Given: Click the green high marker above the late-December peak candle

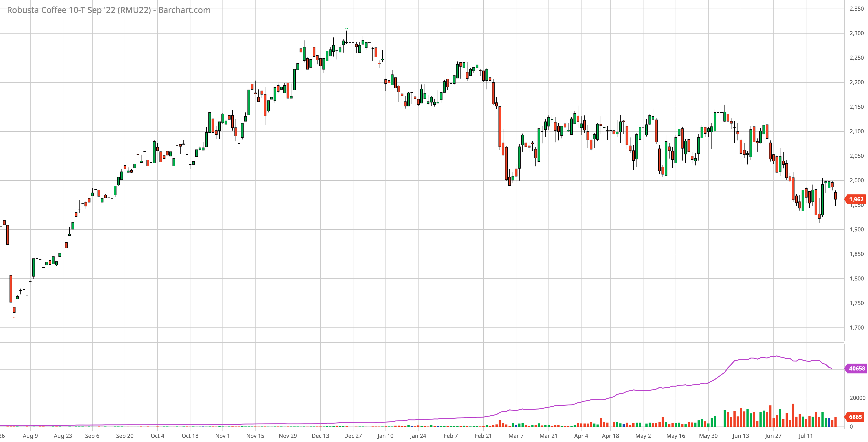Looking at the screenshot, I should pyautogui.click(x=347, y=29).
